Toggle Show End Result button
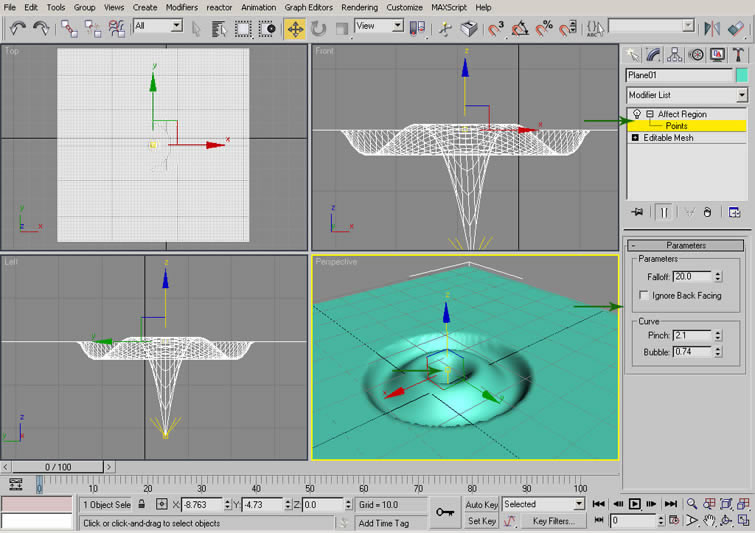 click(663, 212)
